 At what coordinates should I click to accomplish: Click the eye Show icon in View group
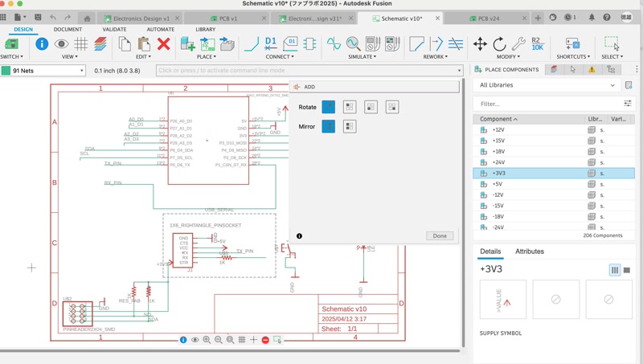click(x=61, y=44)
